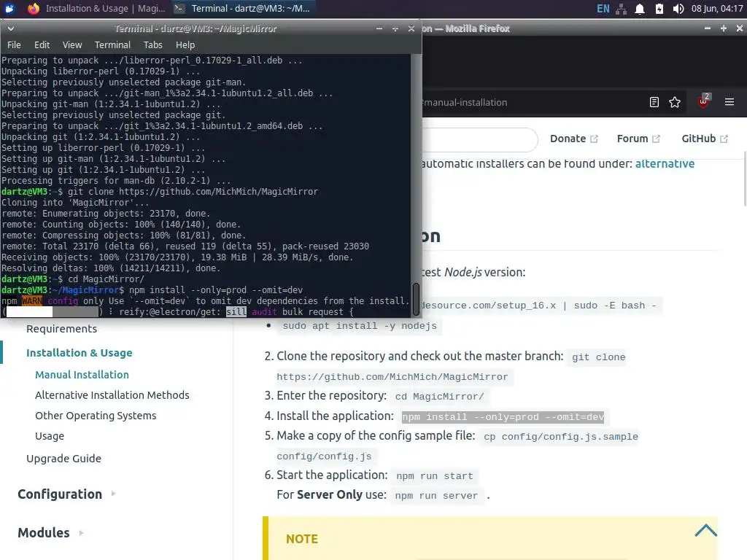747x560 pixels.
Task: Open the volume speaker icon
Action: 678,9
